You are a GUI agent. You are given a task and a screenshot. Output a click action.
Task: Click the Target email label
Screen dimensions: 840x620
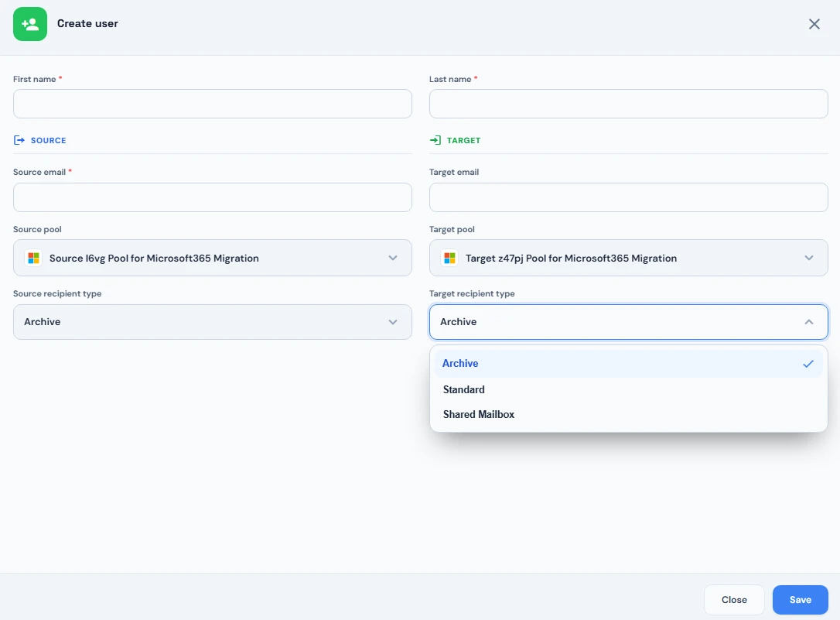[x=454, y=172]
